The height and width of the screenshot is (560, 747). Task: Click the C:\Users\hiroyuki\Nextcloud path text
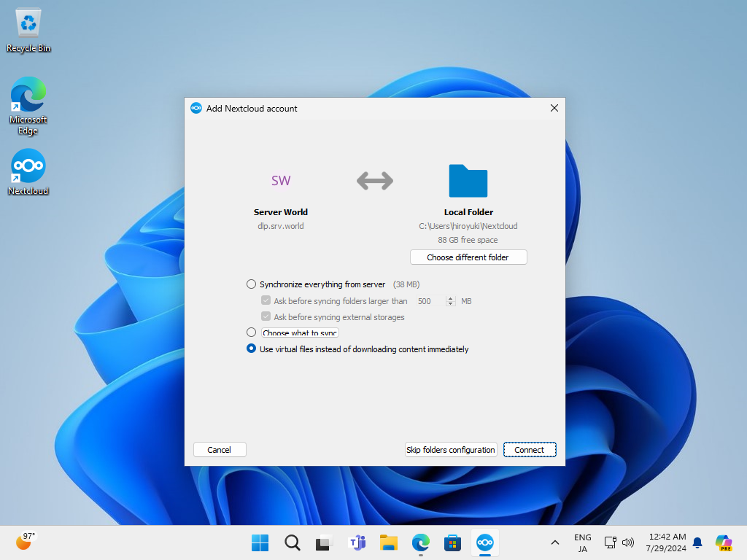click(468, 226)
